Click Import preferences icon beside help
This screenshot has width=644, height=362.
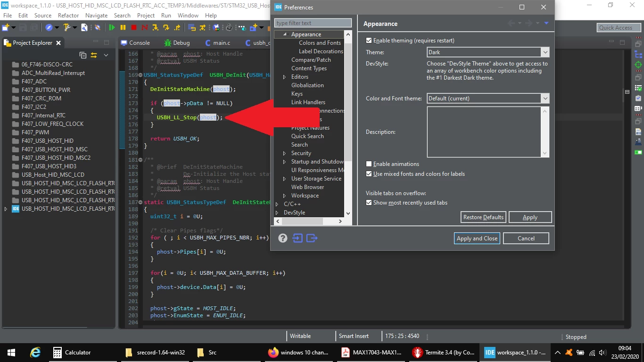297,238
